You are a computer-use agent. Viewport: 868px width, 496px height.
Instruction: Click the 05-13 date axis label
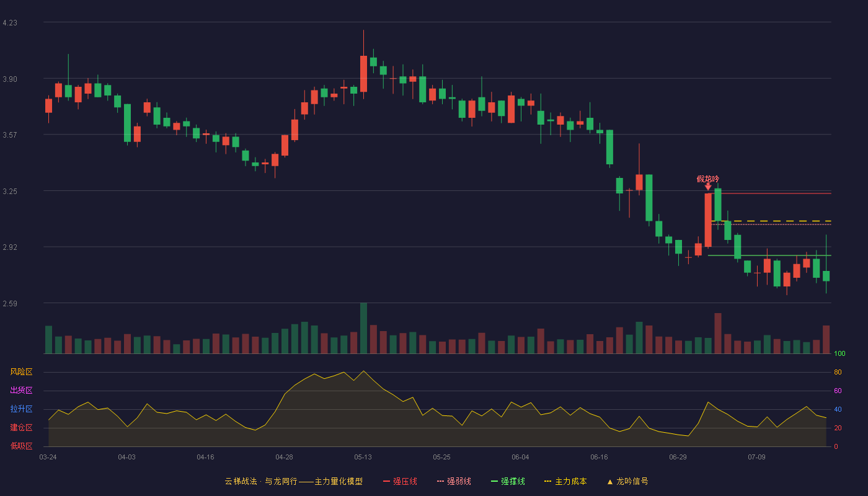(x=363, y=457)
